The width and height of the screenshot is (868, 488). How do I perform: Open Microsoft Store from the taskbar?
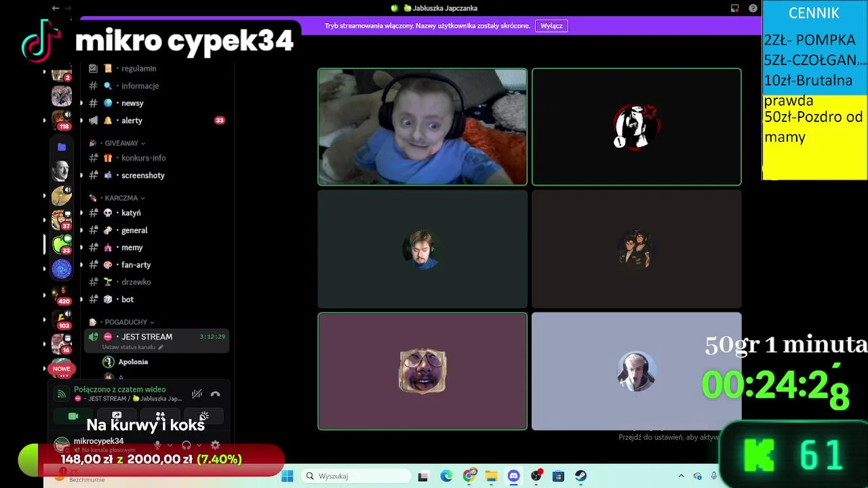coord(559,476)
